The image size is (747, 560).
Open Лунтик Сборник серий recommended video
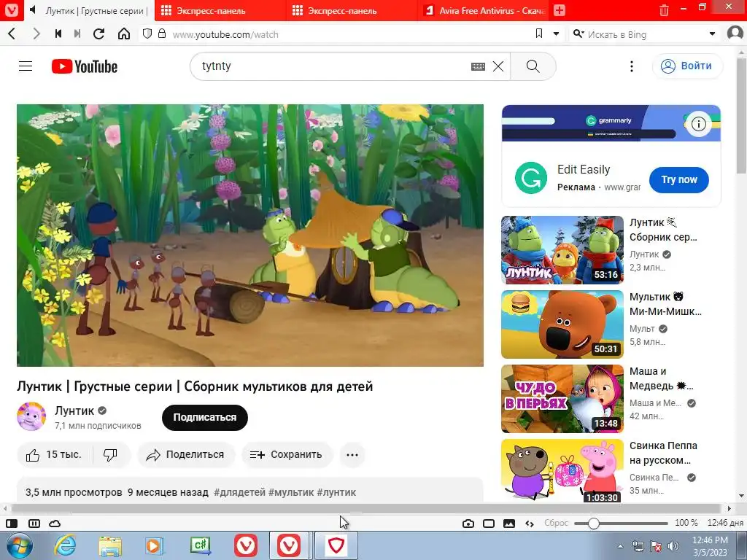click(562, 250)
